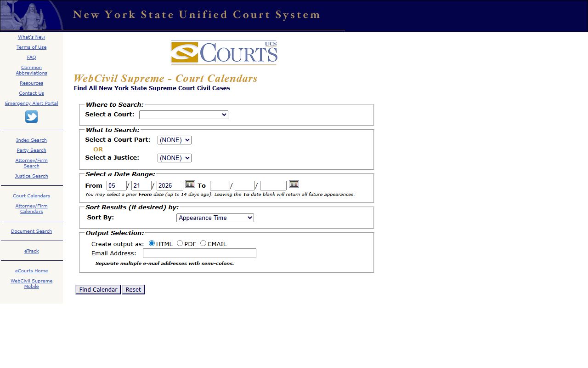The height and width of the screenshot is (368, 588).
Task: Open the Twitter bird icon
Action: click(31, 117)
